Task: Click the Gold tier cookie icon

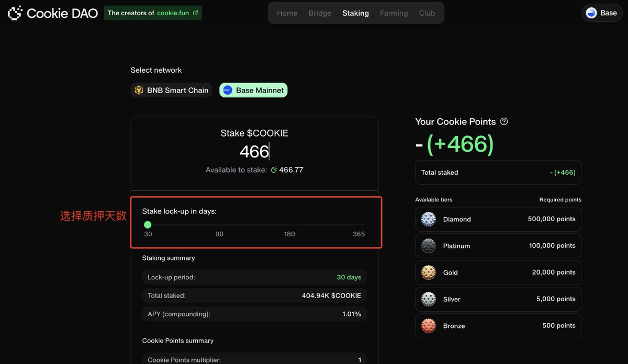Action: click(429, 272)
